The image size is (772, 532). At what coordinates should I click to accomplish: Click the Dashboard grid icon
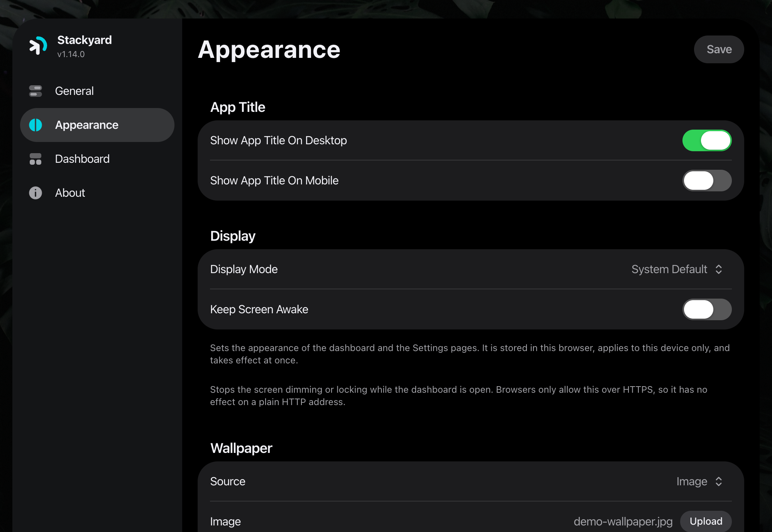pos(36,159)
